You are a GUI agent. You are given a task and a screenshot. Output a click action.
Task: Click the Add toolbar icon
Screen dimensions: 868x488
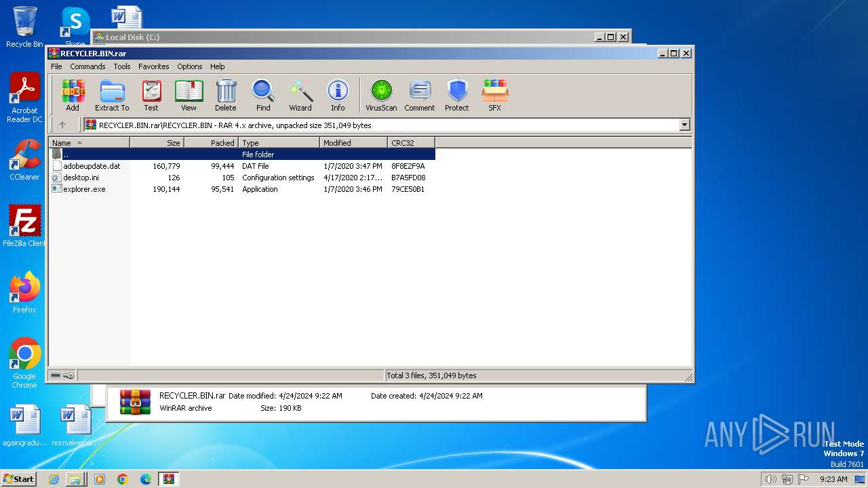[73, 95]
